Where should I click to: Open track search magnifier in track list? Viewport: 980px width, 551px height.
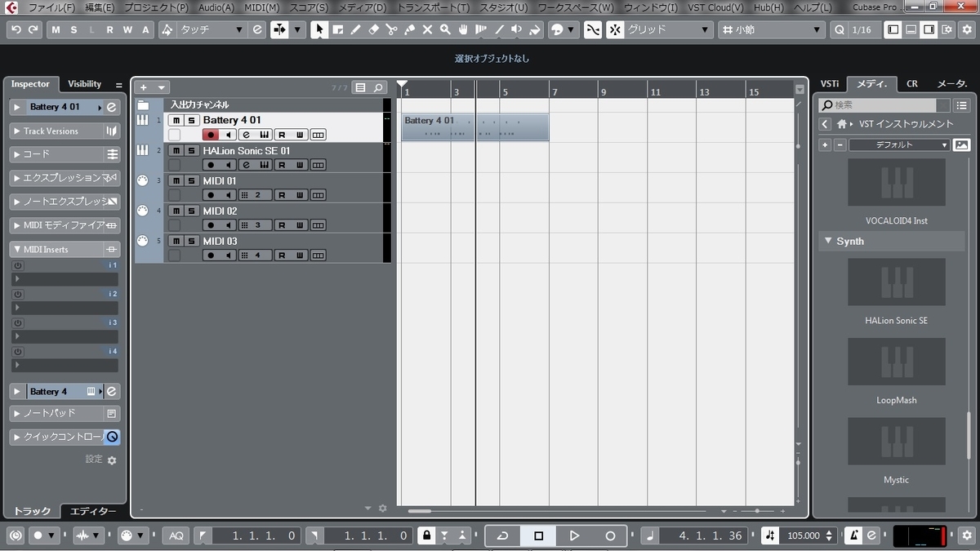(x=378, y=87)
